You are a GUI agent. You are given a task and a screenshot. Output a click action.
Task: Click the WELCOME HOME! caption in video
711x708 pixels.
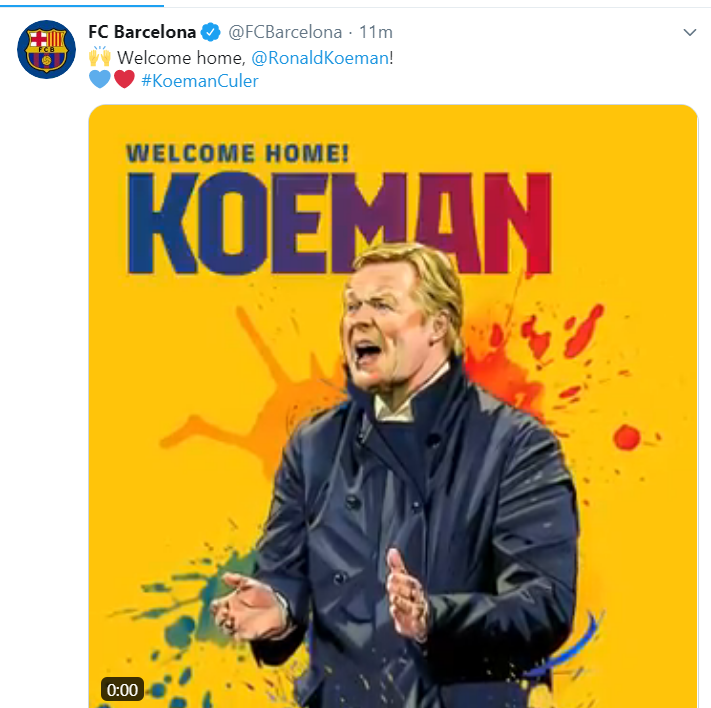[x=236, y=153]
